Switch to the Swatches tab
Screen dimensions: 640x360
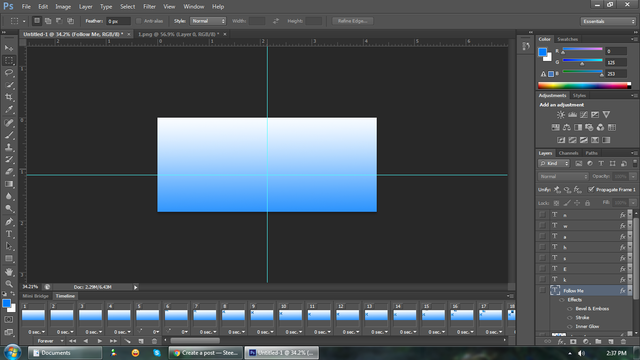(x=567, y=39)
